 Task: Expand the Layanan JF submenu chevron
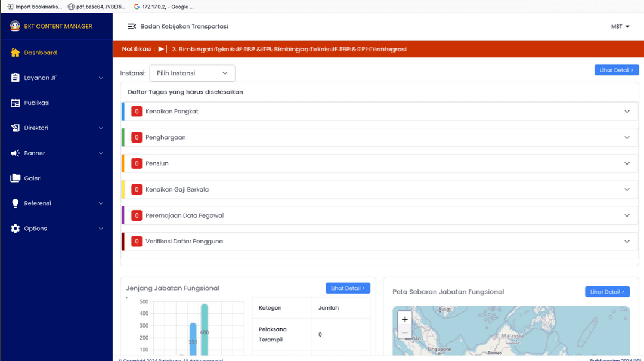(101, 78)
